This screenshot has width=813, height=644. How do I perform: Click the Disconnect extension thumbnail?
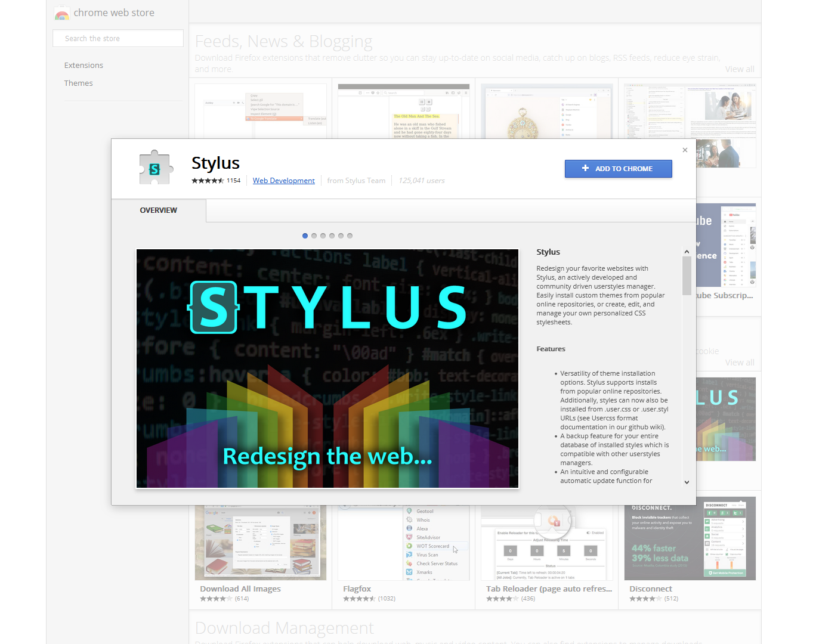click(690, 538)
